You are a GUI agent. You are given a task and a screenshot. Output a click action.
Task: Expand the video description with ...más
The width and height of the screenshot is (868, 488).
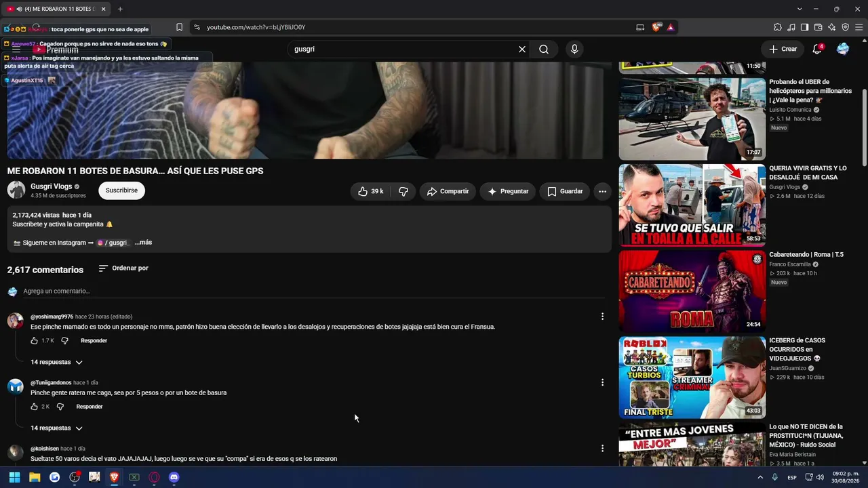[x=143, y=243]
